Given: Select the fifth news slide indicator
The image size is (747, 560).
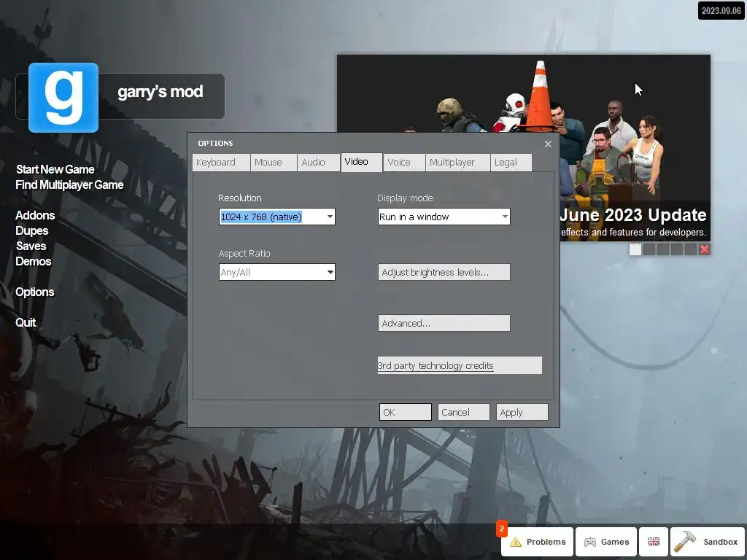Looking at the screenshot, I should [x=690, y=249].
